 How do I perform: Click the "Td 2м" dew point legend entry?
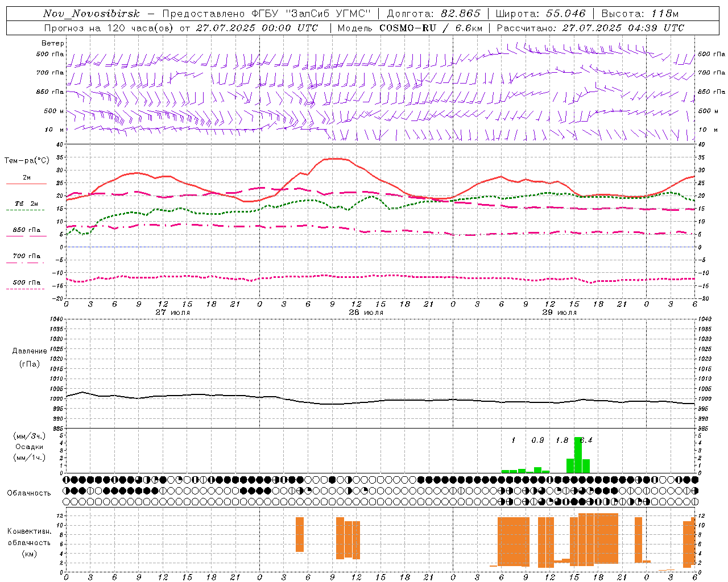coord(27,203)
